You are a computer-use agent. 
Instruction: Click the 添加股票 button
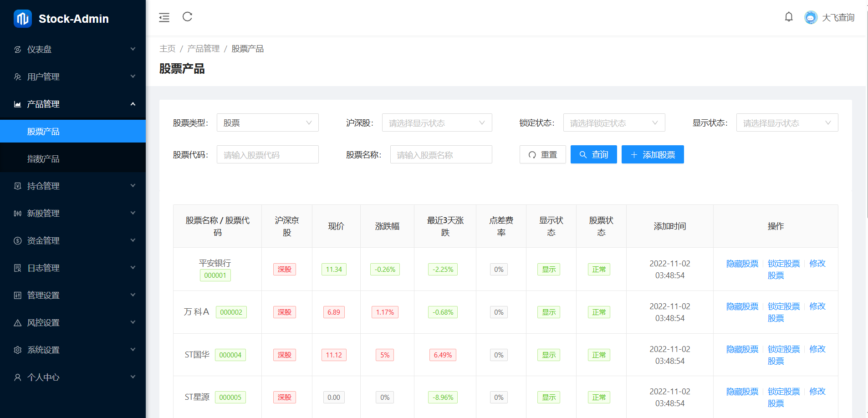click(652, 155)
